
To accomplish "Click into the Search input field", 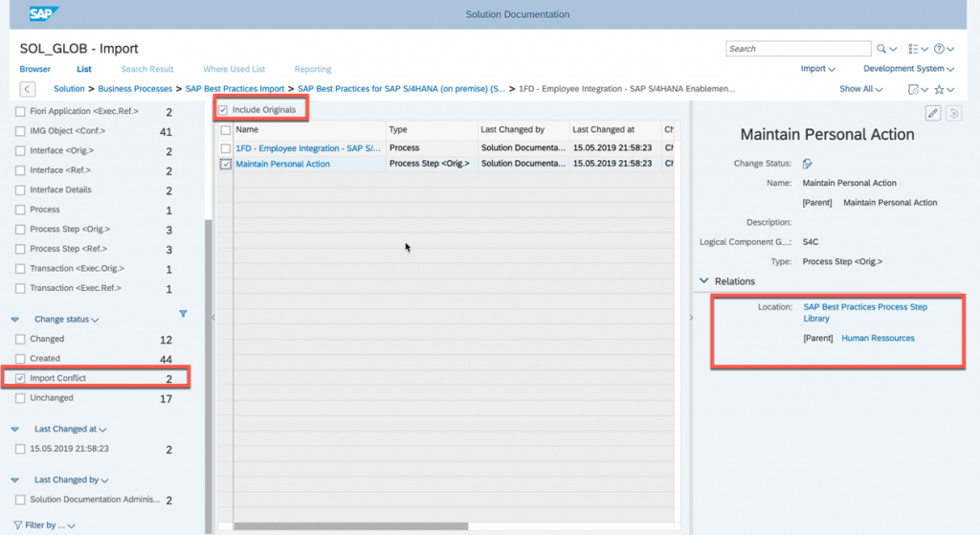I will click(798, 49).
